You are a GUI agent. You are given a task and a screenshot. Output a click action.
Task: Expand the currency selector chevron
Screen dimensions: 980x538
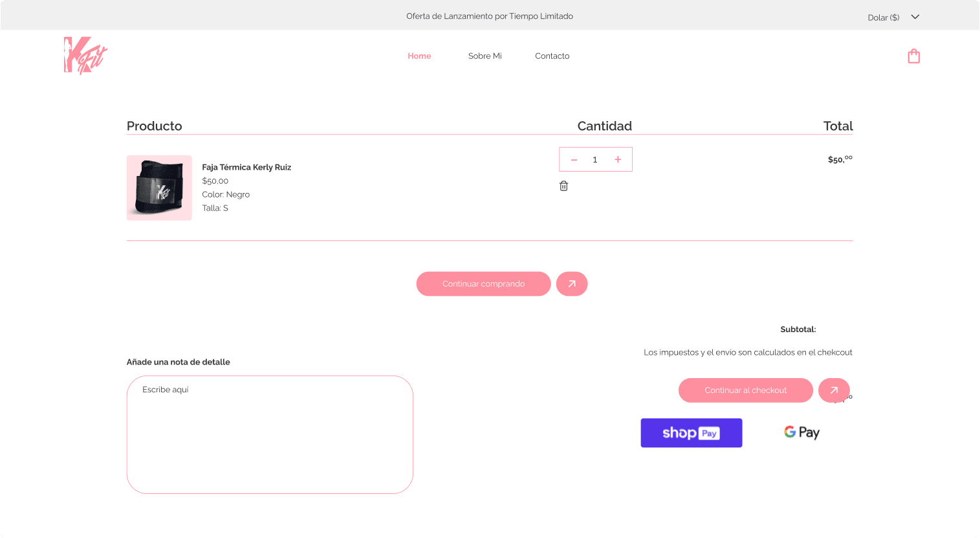(x=915, y=17)
